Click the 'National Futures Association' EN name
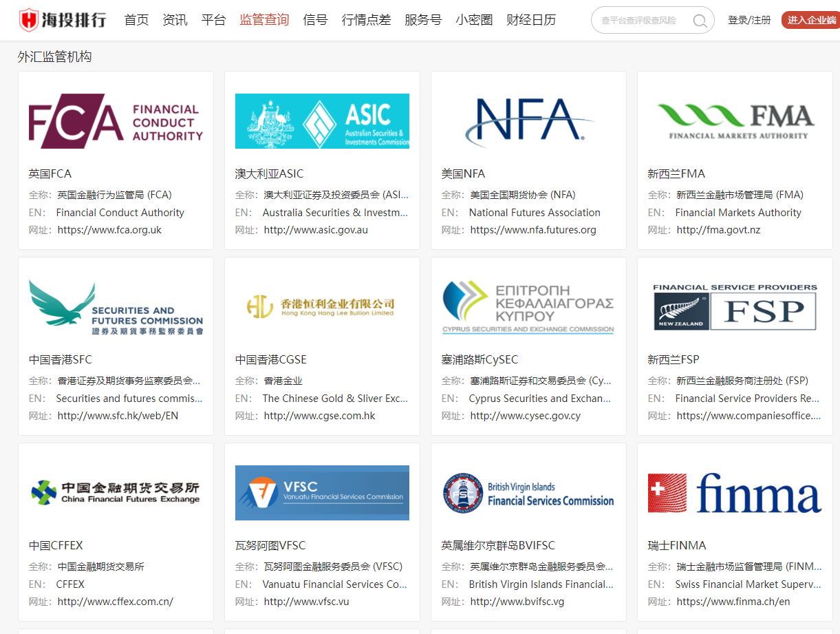 click(535, 213)
